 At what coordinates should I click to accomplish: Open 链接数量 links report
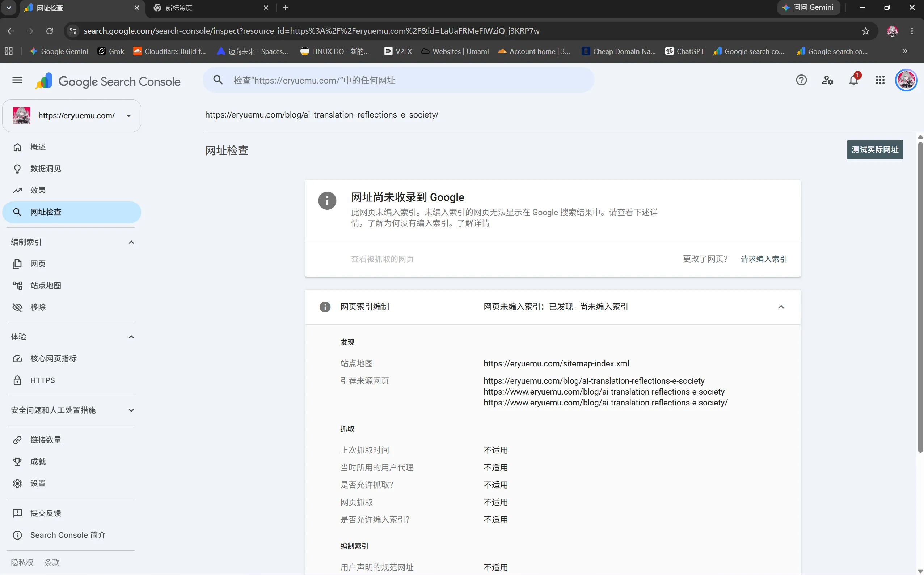click(72, 440)
